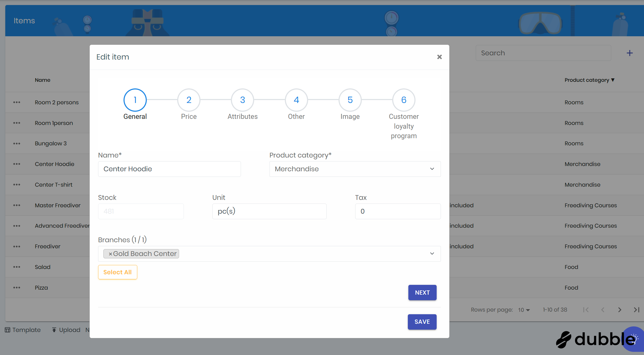Open the Template link
Image resolution: width=644 pixels, height=355 pixels.
coord(23,330)
